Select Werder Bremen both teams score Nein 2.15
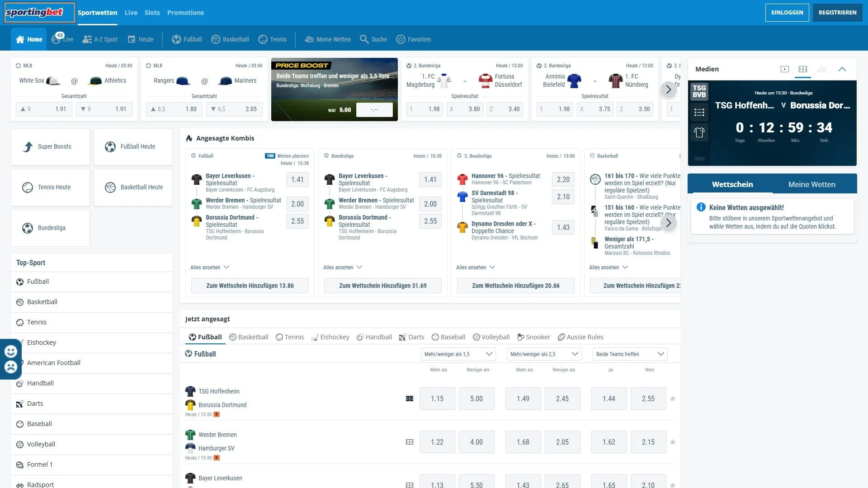The height and width of the screenshot is (488, 868). (x=648, y=442)
